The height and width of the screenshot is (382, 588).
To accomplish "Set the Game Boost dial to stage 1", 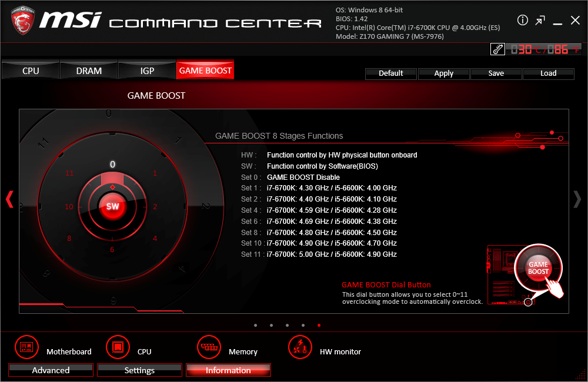I will coord(155,173).
